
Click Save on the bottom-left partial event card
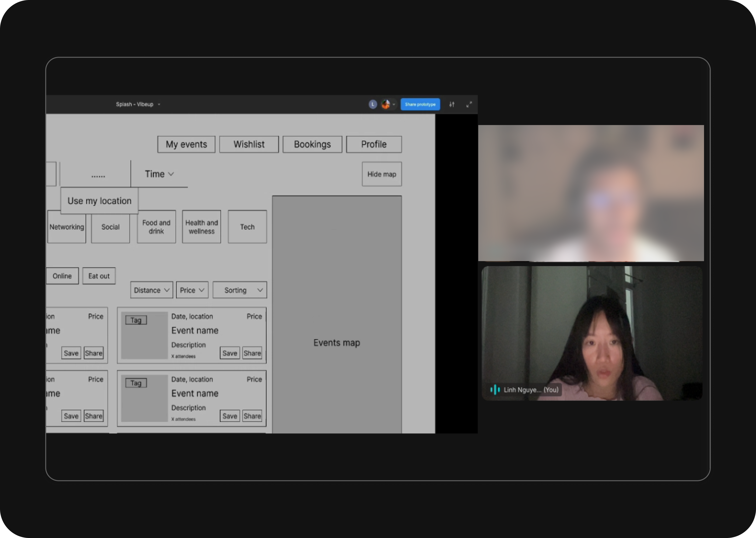[71, 416]
